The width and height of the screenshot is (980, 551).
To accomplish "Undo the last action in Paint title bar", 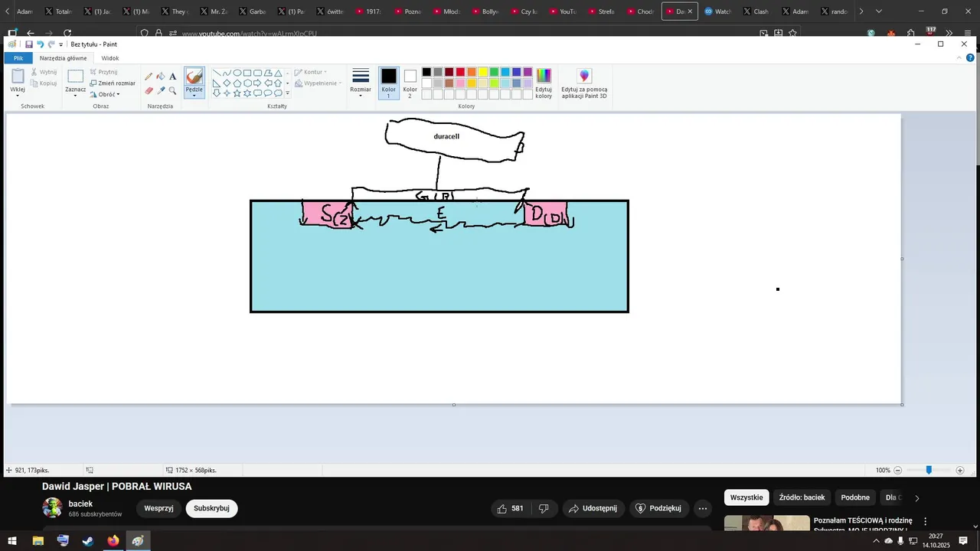I will (41, 44).
